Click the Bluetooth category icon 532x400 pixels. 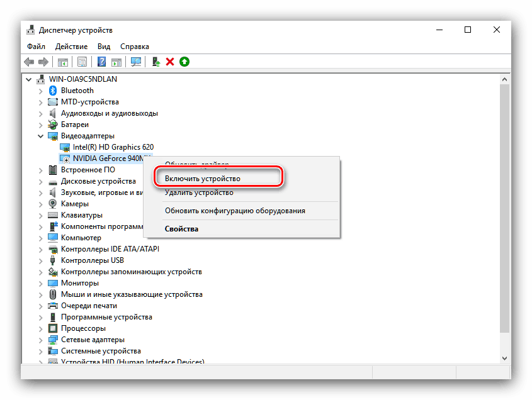pyautogui.click(x=53, y=91)
